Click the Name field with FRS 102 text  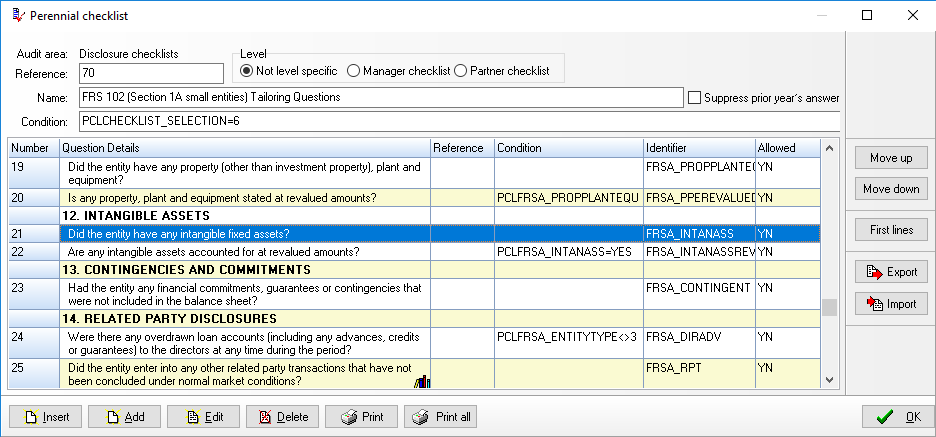381,98
